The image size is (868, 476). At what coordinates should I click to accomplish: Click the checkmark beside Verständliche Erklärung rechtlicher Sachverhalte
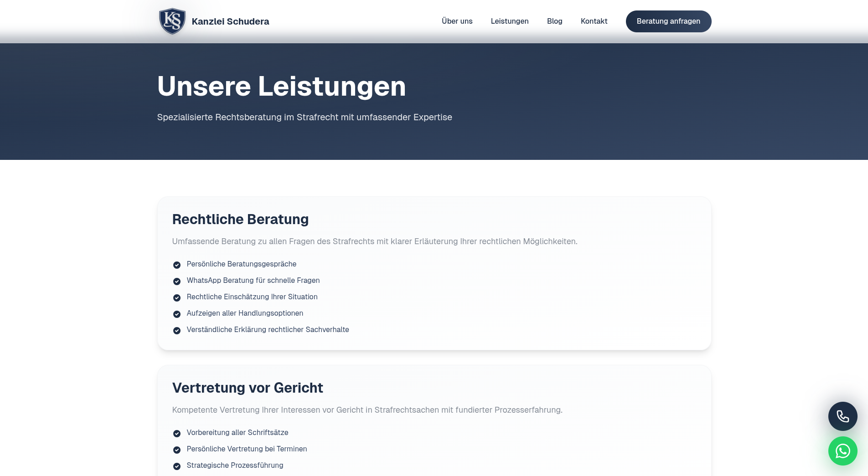[177, 330]
